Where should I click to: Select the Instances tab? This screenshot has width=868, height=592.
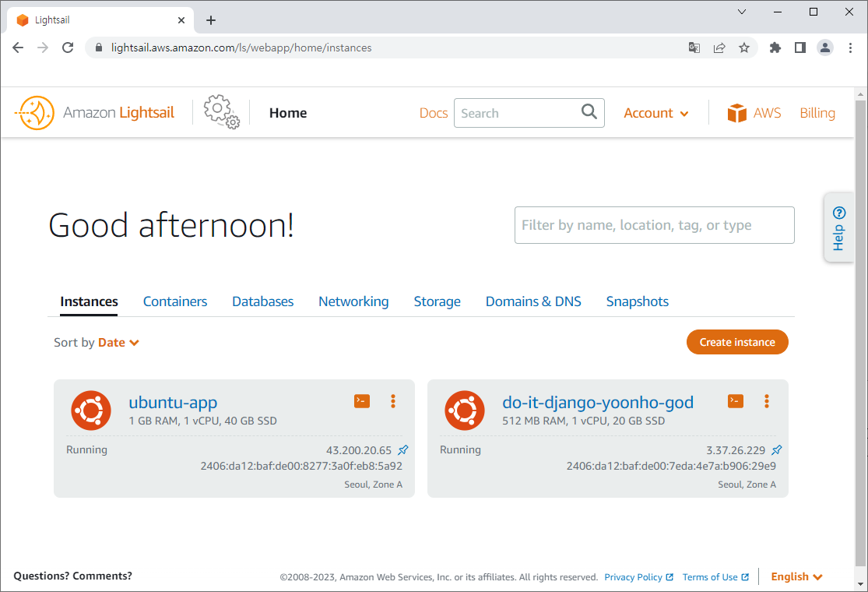click(89, 301)
